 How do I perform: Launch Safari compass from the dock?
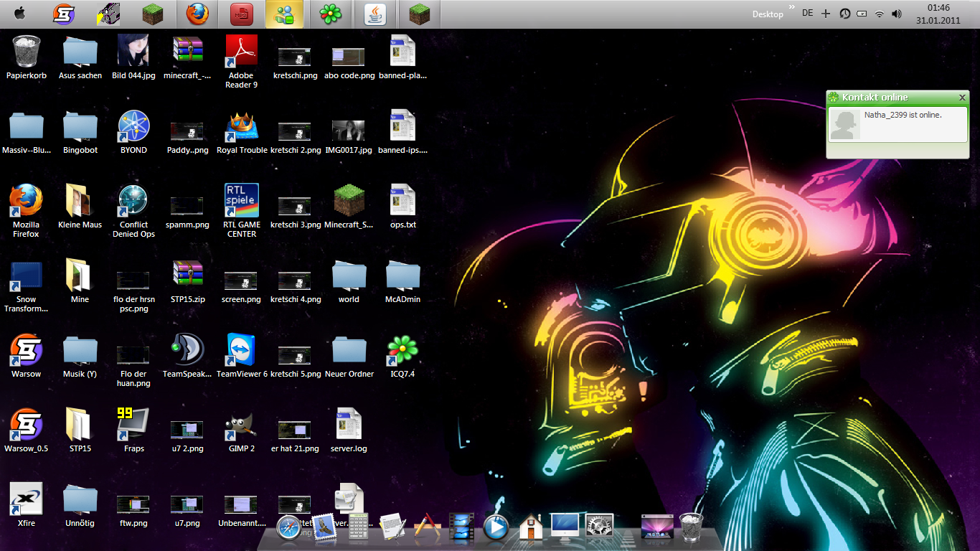[x=289, y=527]
